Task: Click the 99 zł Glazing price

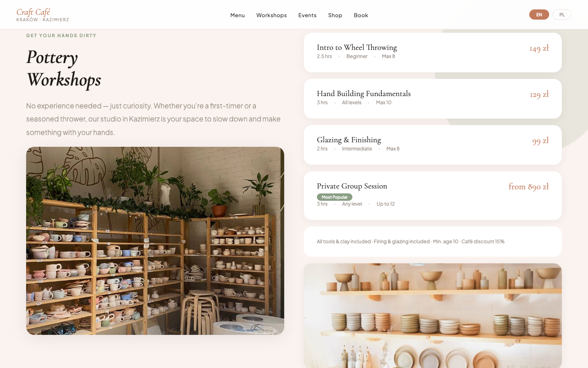Action: pyautogui.click(x=540, y=141)
